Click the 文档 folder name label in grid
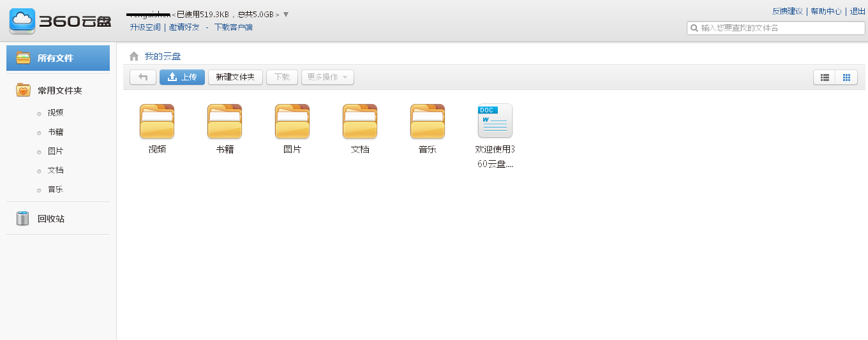Viewport: 868px width, 340px height. click(360, 149)
